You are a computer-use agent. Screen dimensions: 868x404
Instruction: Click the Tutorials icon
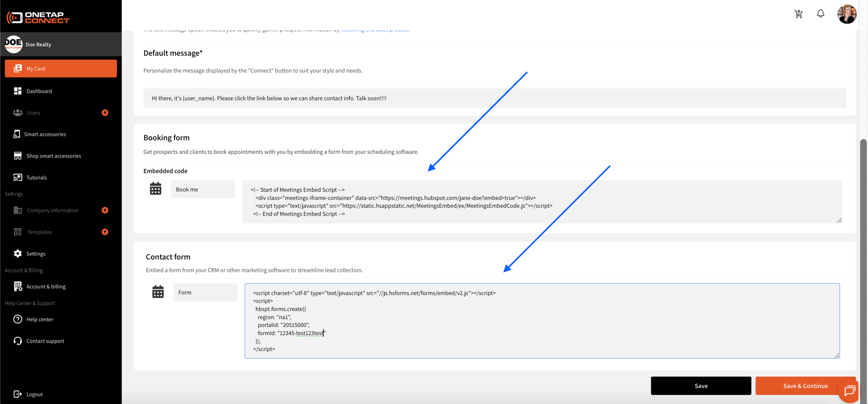(18, 178)
